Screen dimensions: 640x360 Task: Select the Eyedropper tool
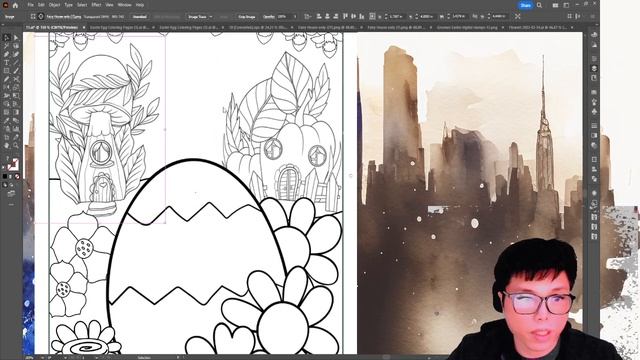(x=7, y=120)
